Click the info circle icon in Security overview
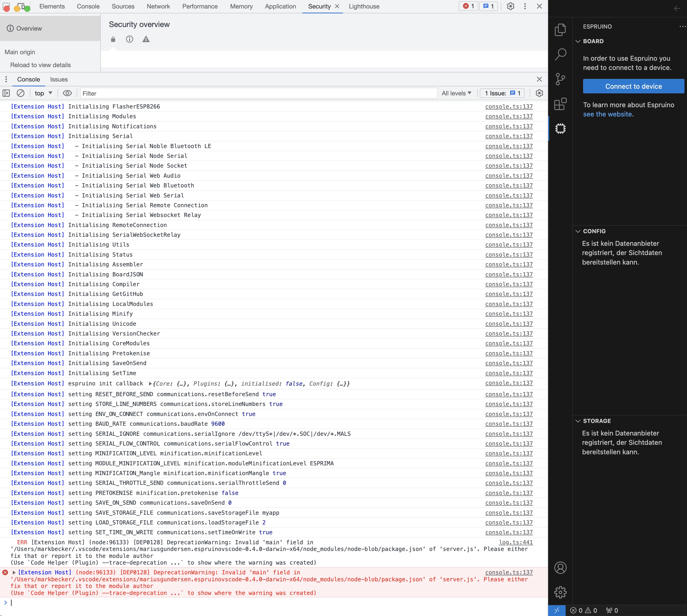The width and height of the screenshot is (687, 616). 130,39
